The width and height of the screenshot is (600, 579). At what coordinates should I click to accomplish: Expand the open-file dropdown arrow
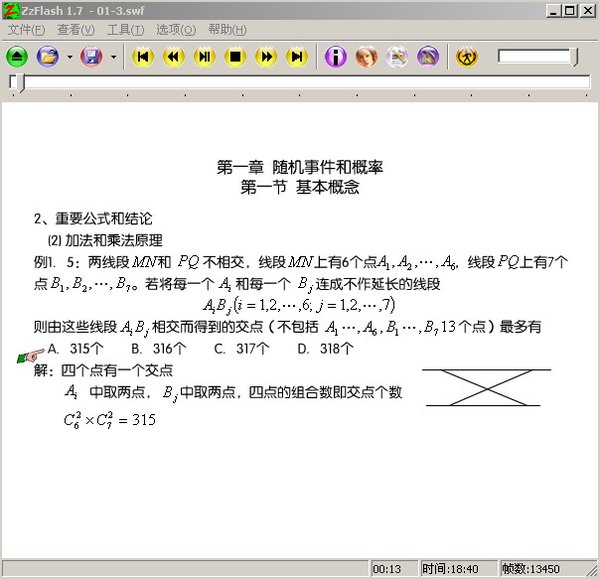[70, 57]
